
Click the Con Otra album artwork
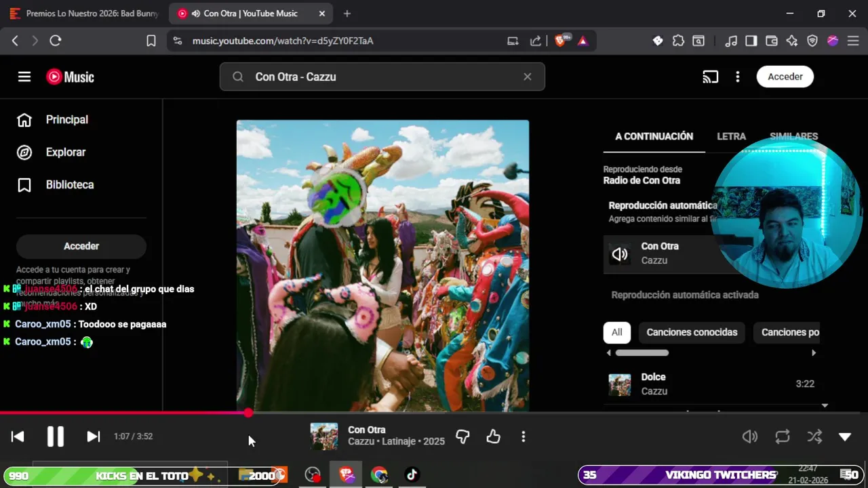[382, 266]
